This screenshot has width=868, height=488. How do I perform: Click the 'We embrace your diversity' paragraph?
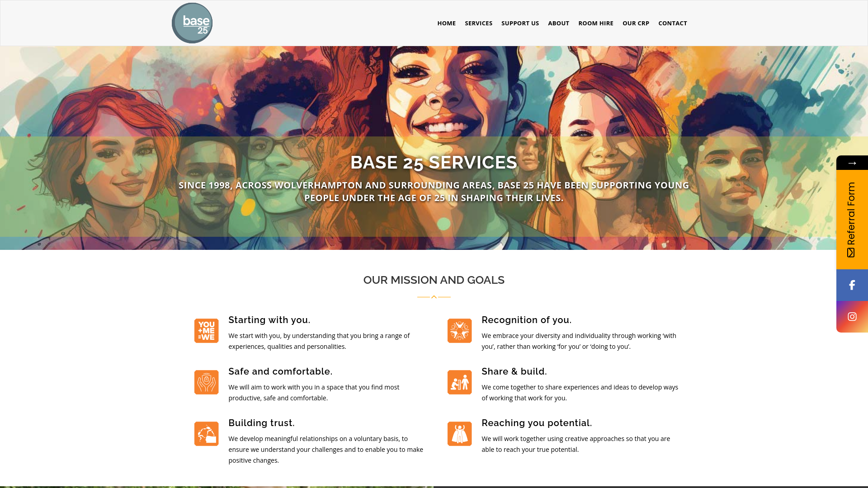(x=579, y=341)
